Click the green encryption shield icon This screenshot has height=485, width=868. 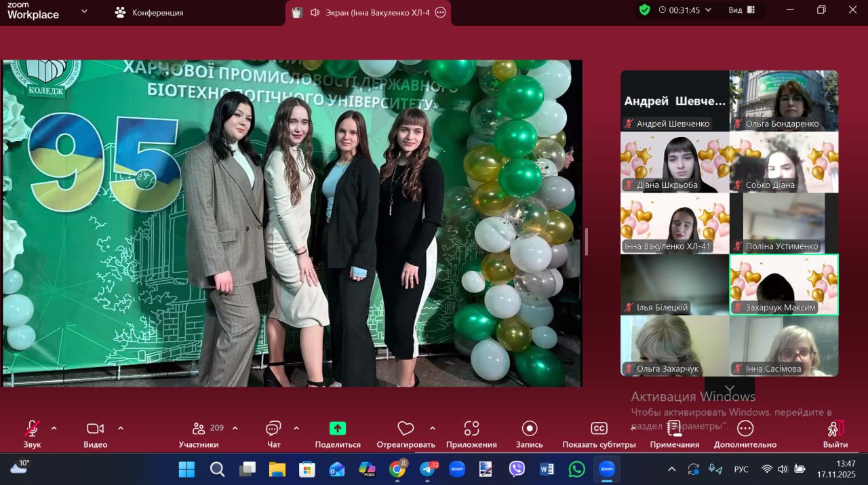(644, 10)
